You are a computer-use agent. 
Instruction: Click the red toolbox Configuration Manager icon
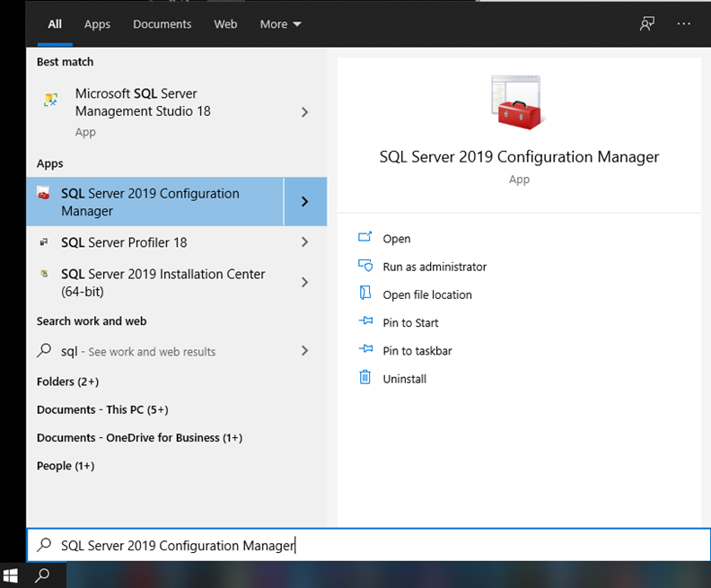518,103
